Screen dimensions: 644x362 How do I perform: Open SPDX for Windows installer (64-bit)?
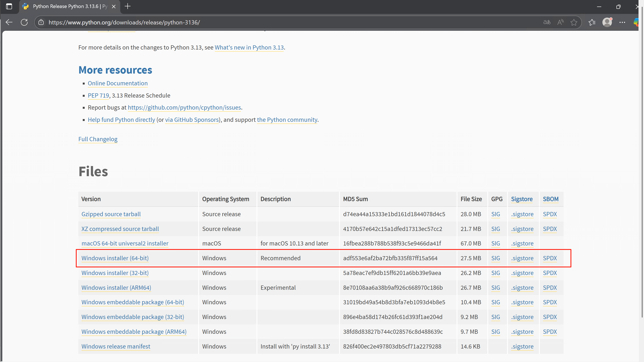pyautogui.click(x=550, y=258)
